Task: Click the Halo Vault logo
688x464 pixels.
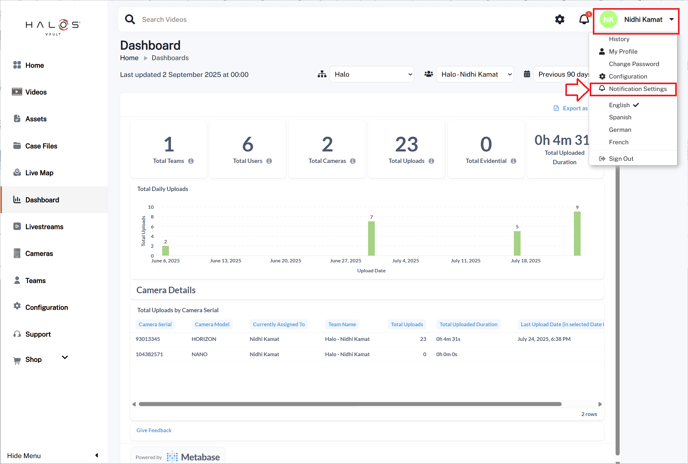Action: point(52,27)
